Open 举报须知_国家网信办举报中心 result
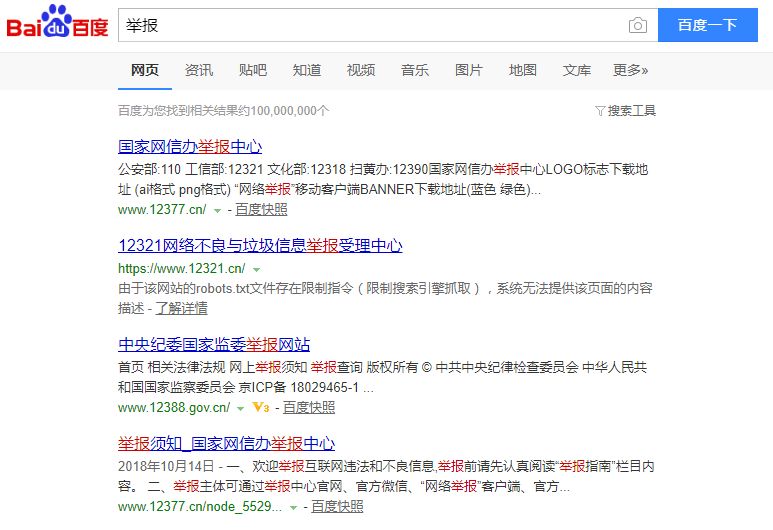 pos(226,444)
